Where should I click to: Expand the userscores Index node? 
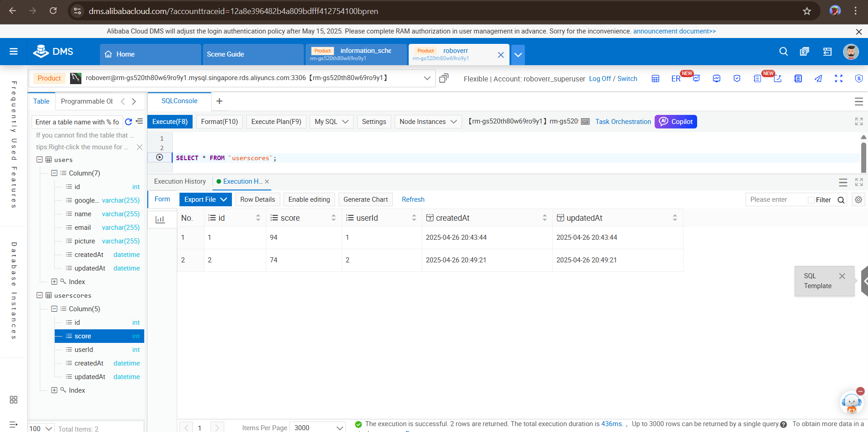54,390
